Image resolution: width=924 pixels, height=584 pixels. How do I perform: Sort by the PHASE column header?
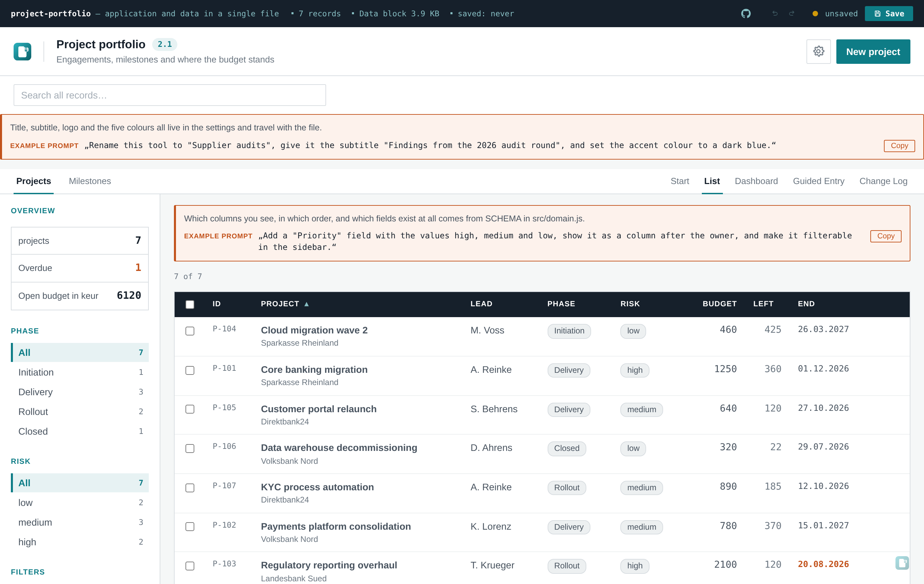561,304
